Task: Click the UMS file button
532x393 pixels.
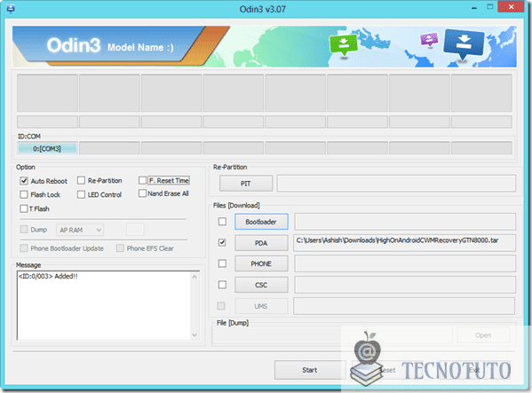Action: click(261, 306)
